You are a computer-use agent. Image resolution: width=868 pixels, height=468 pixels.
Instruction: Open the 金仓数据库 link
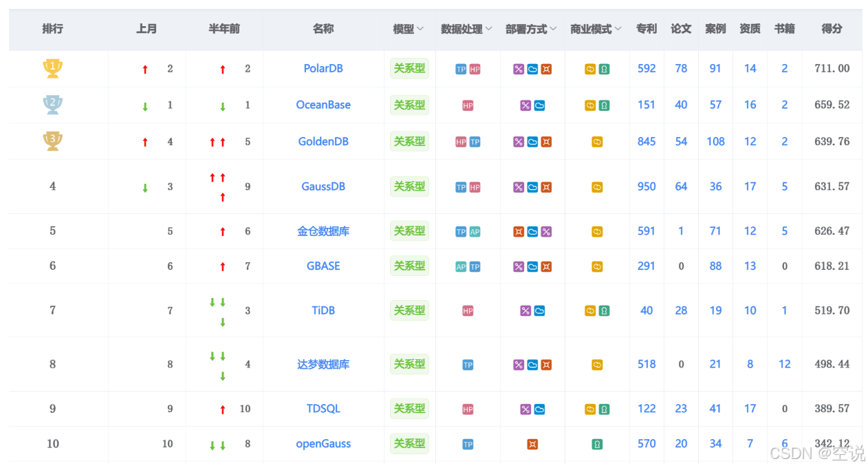[323, 231]
